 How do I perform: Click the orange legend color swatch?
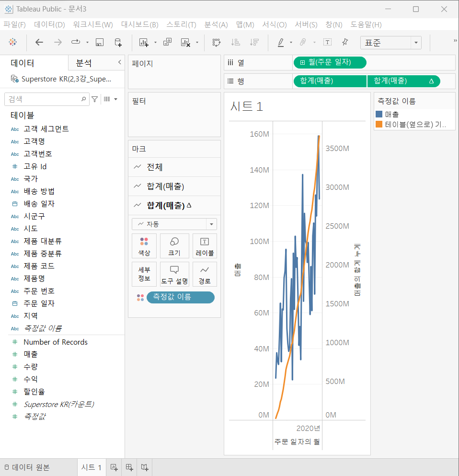[x=379, y=124]
